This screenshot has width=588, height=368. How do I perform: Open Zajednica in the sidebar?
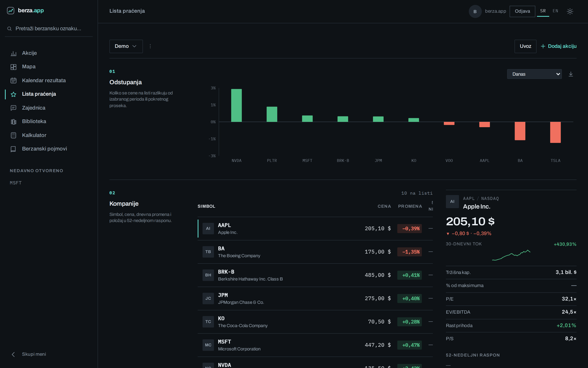point(34,108)
